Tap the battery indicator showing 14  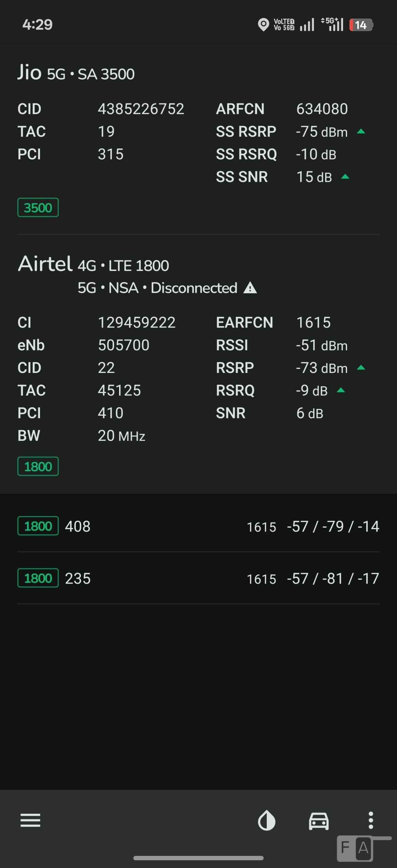click(x=361, y=25)
